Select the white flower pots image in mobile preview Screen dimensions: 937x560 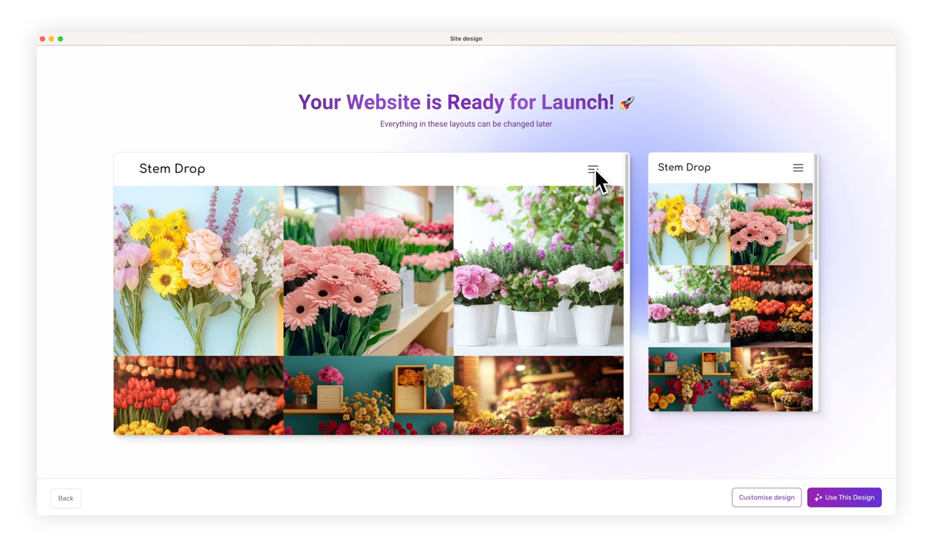click(689, 306)
